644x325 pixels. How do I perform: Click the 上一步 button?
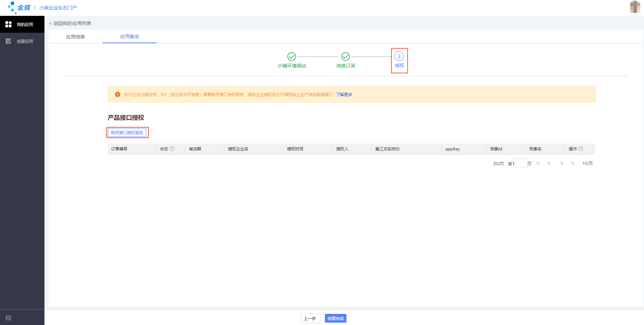(310, 318)
